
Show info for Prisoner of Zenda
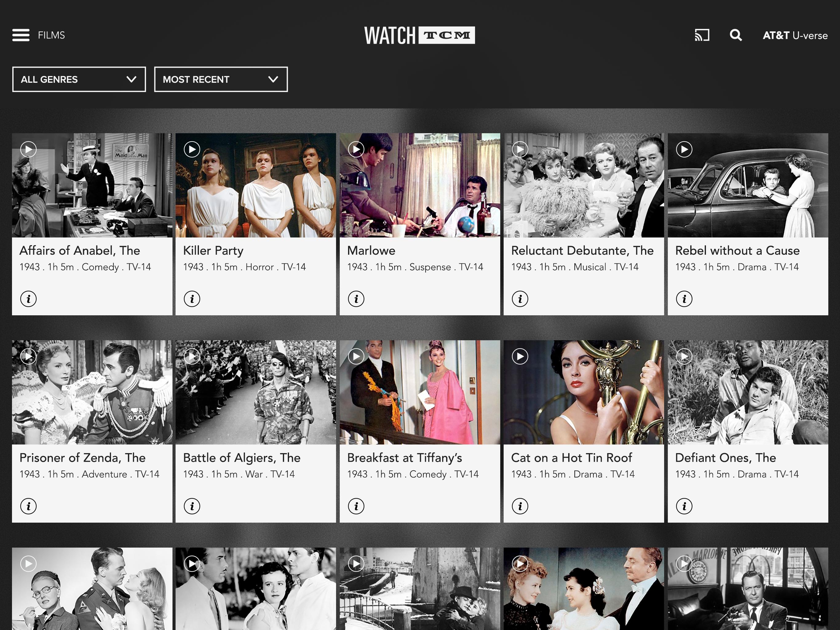(x=29, y=506)
